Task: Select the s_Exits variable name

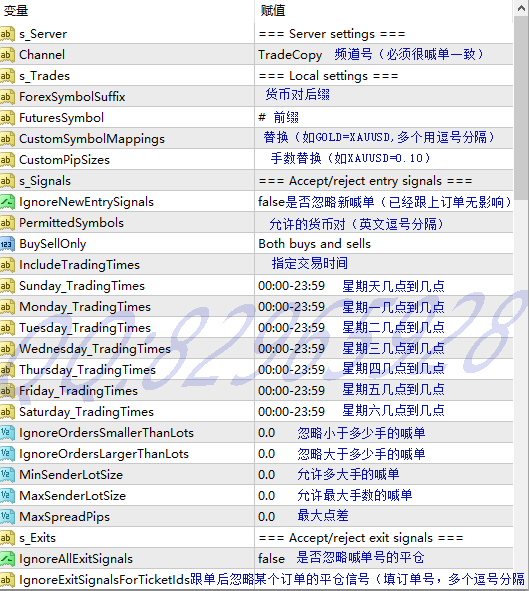Action: [37, 538]
